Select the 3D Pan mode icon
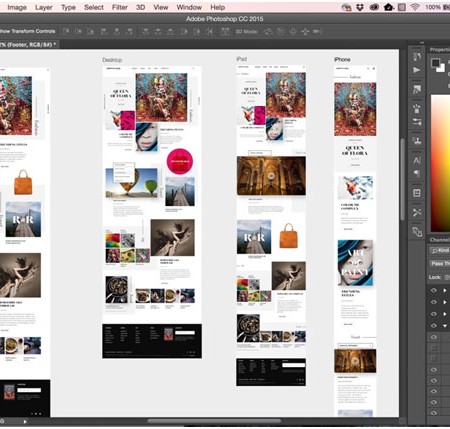This screenshot has width=450, height=429. click(293, 32)
